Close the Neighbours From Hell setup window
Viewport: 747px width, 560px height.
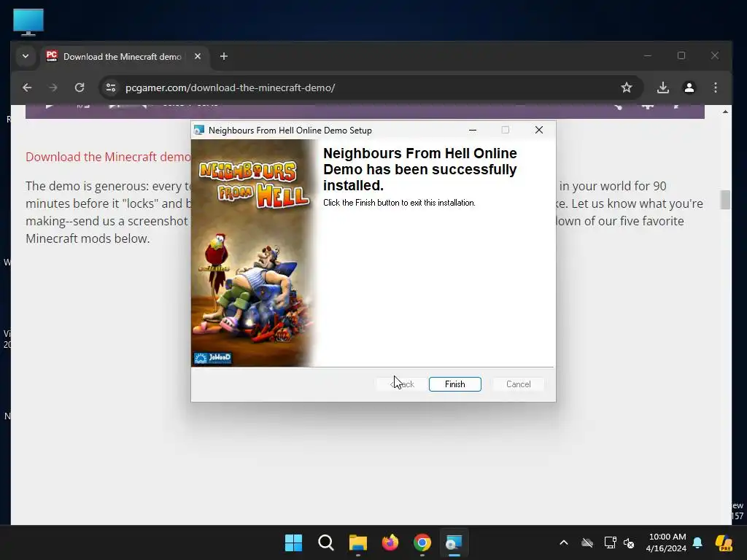[539, 130]
